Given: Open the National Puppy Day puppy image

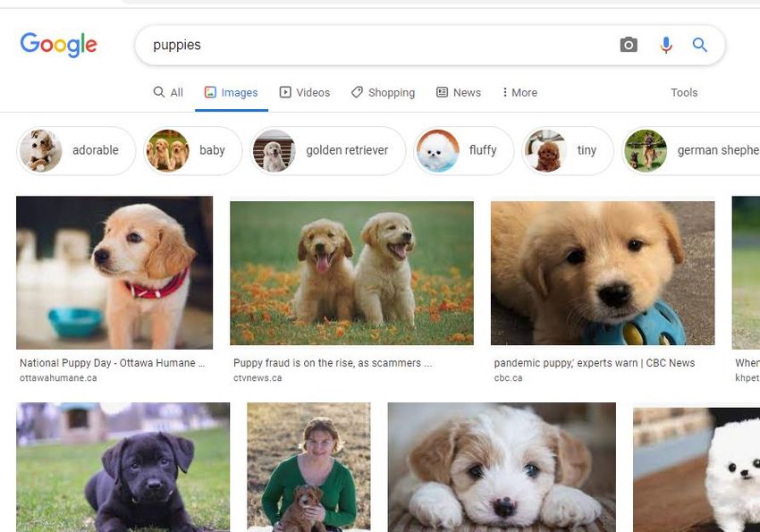Looking at the screenshot, I should pos(114,273).
